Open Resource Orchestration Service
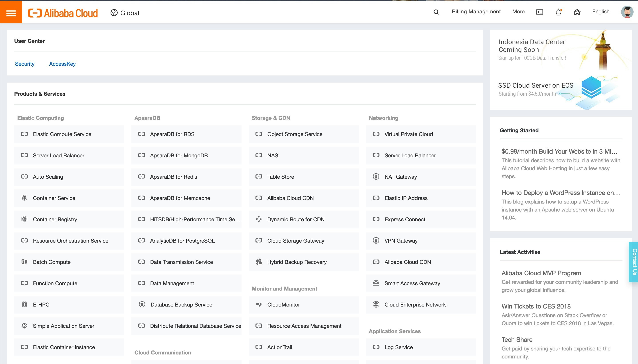The image size is (638, 364). [x=69, y=241]
